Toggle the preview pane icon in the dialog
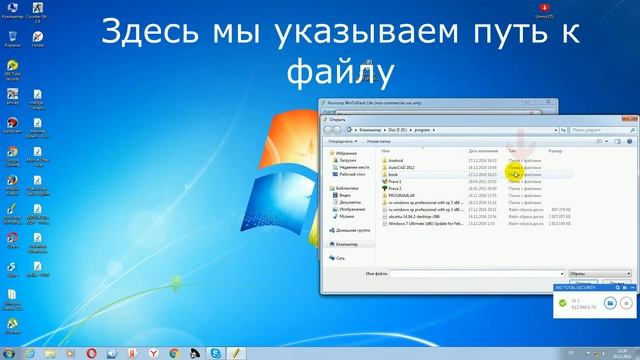 (618, 141)
